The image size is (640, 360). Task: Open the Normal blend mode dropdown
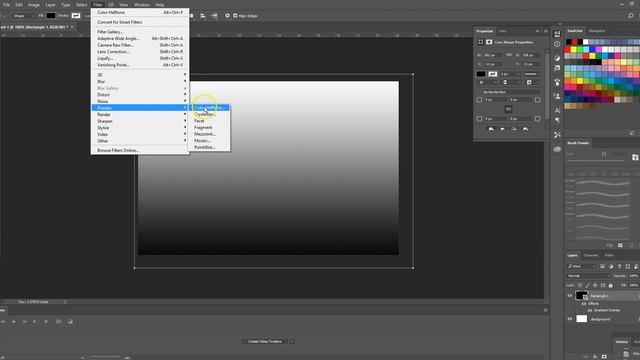(x=588, y=276)
